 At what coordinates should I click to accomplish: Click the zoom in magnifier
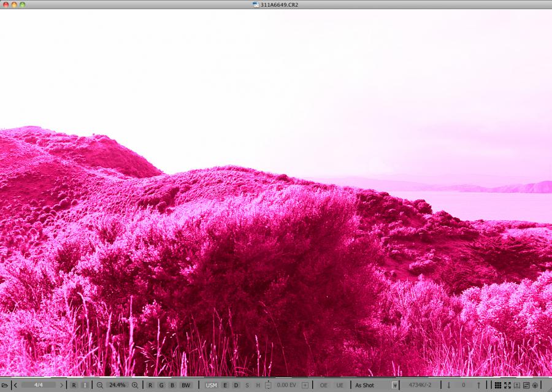tap(135, 385)
